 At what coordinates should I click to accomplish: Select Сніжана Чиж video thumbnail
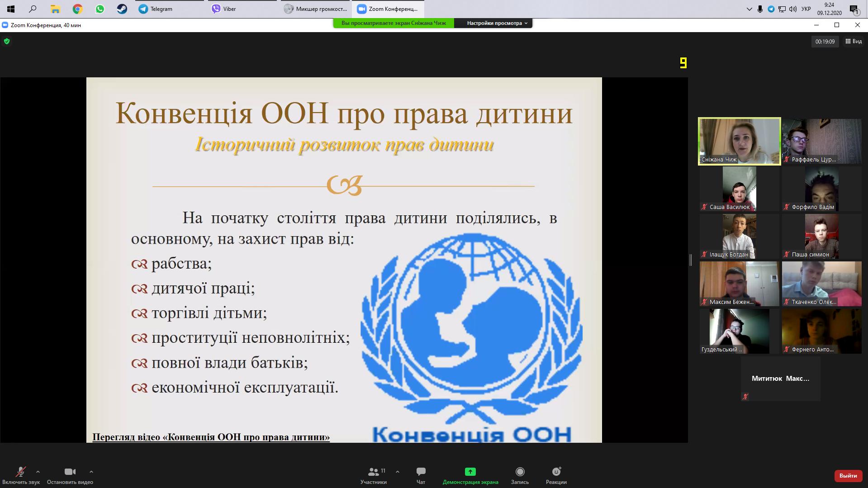tap(740, 141)
